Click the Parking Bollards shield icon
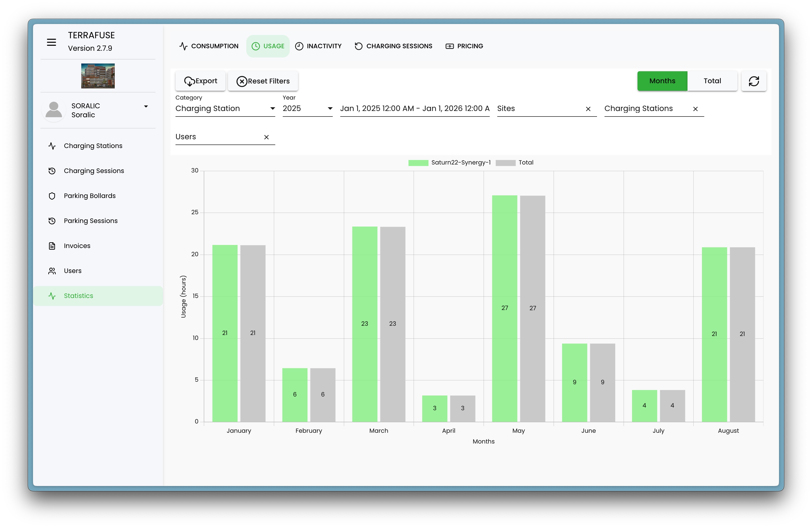 point(52,196)
